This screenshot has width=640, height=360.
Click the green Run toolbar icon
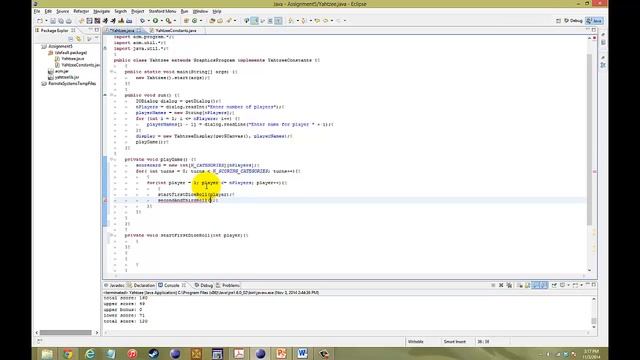156,20
